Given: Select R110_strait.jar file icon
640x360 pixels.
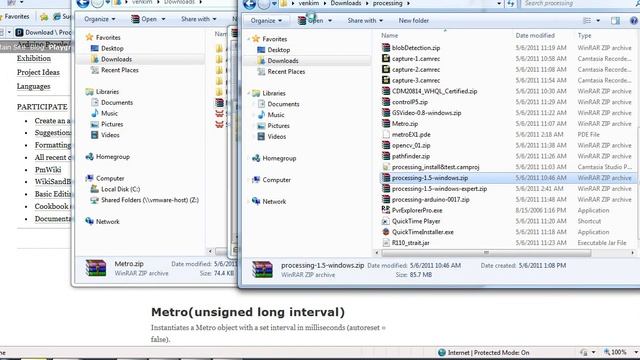Looking at the screenshot, I should 386,242.
